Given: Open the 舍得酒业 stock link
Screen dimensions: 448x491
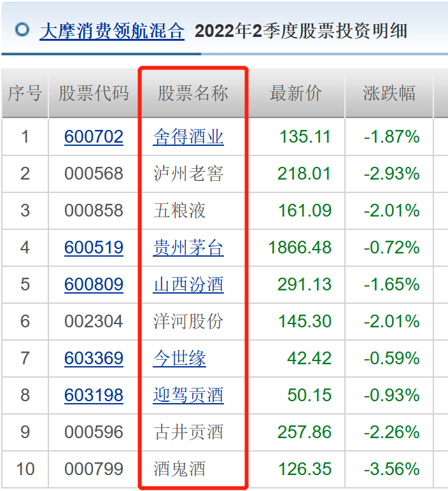Looking at the screenshot, I should click(188, 137).
